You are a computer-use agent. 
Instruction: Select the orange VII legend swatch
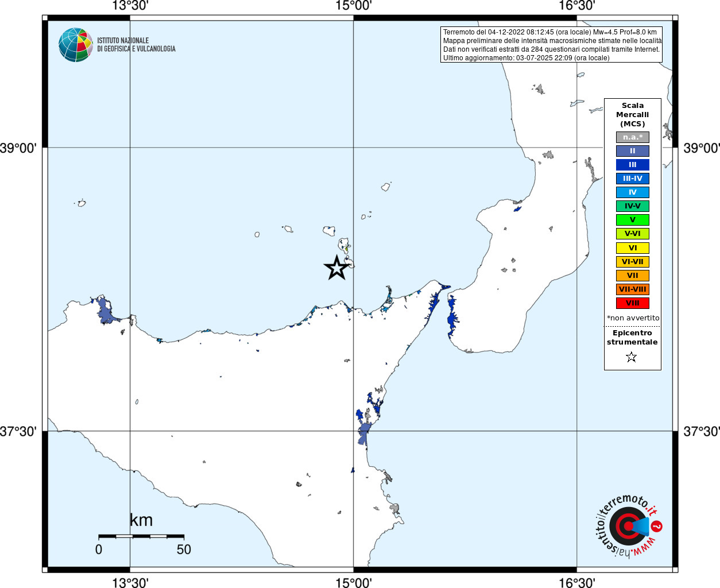[633, 276]
